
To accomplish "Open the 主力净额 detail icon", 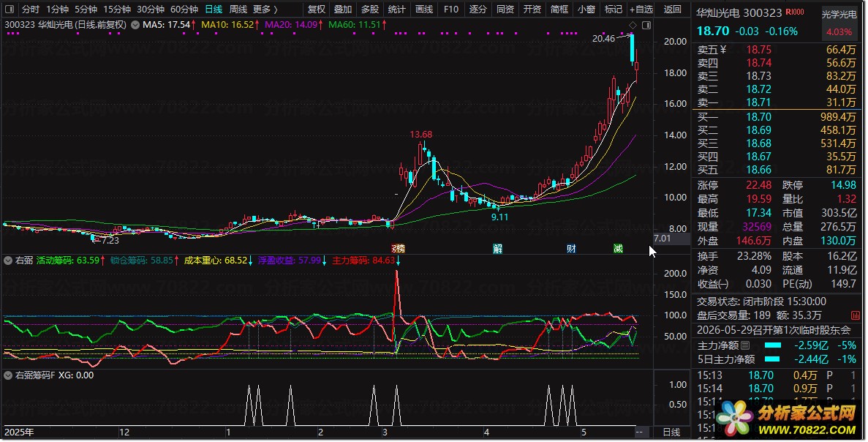I will 745,345.
